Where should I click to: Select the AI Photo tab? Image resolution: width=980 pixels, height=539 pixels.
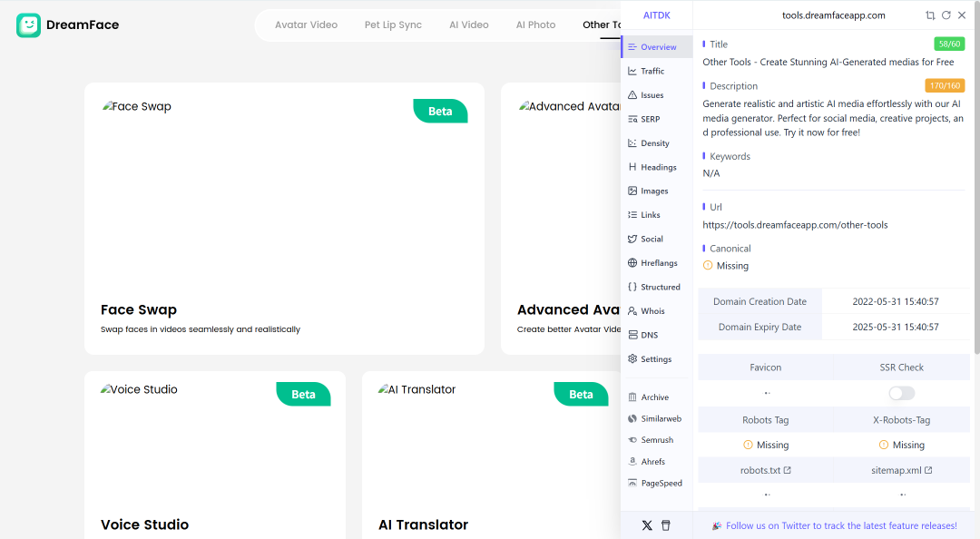pos(535,25)
